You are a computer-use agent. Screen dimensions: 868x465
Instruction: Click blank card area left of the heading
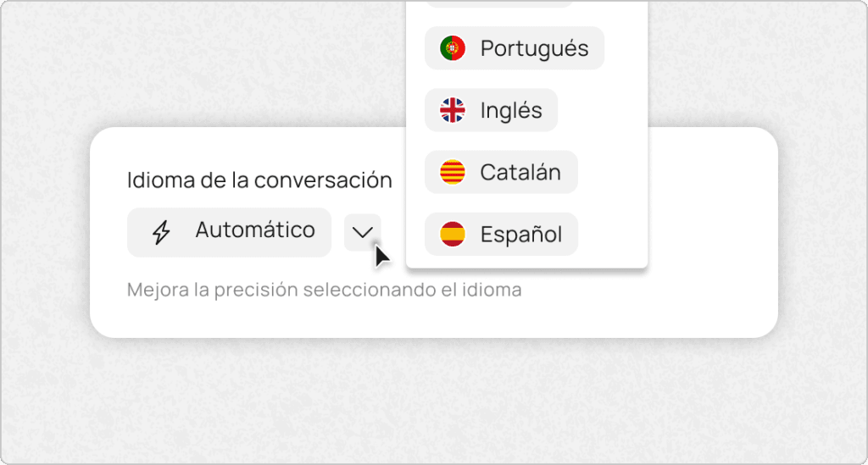[108, 180]
